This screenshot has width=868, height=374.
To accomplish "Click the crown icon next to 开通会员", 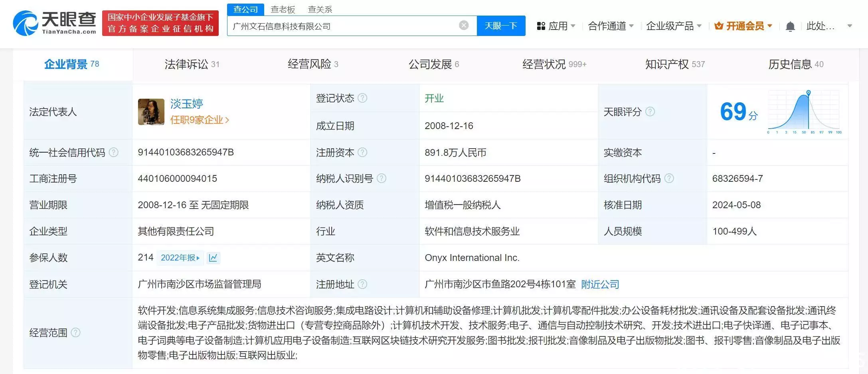I will point(719,26).
